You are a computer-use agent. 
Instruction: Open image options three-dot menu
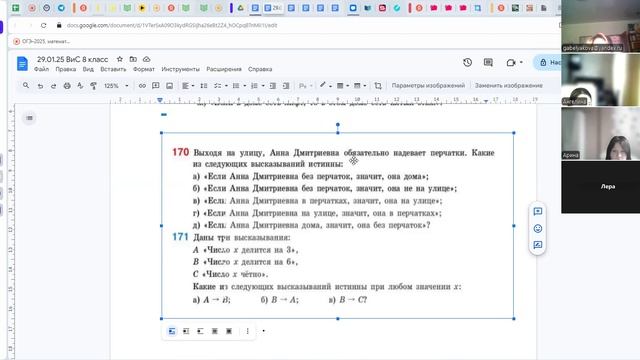(247, 331)
